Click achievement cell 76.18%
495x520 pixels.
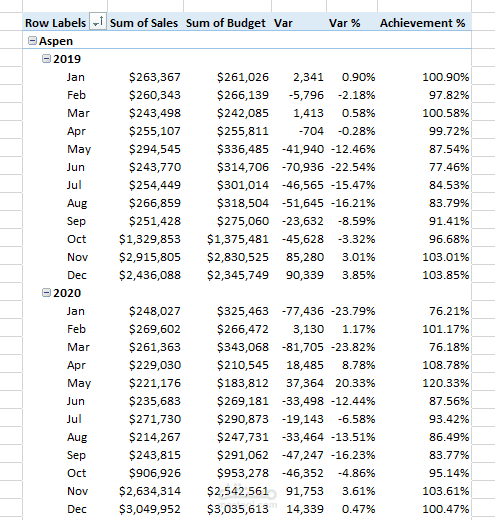pos(449,347)
